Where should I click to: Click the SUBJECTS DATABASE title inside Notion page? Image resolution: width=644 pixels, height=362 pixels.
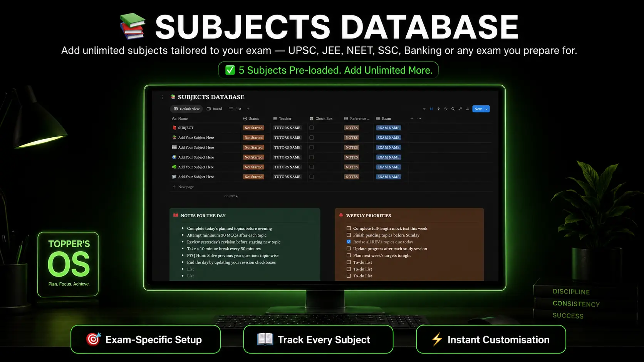point(211,97)
